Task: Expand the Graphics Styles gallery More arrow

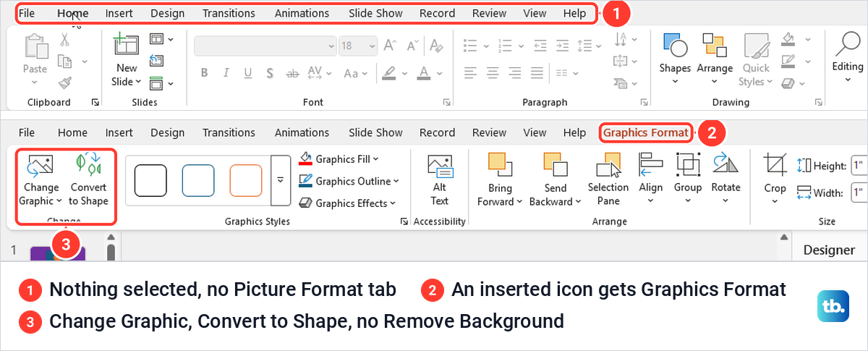Action: tap(280, 180)
